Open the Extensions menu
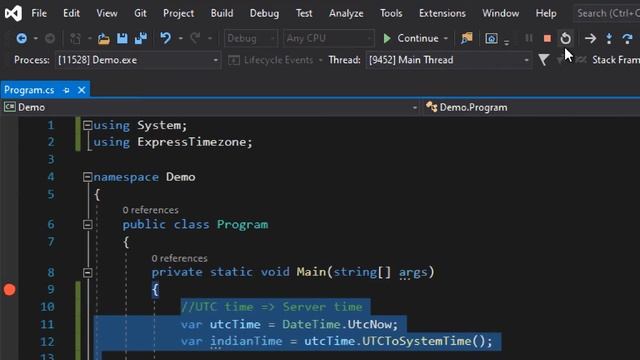Image resolution: width=640 pixels, height=360 pixels. coord(442,13)
